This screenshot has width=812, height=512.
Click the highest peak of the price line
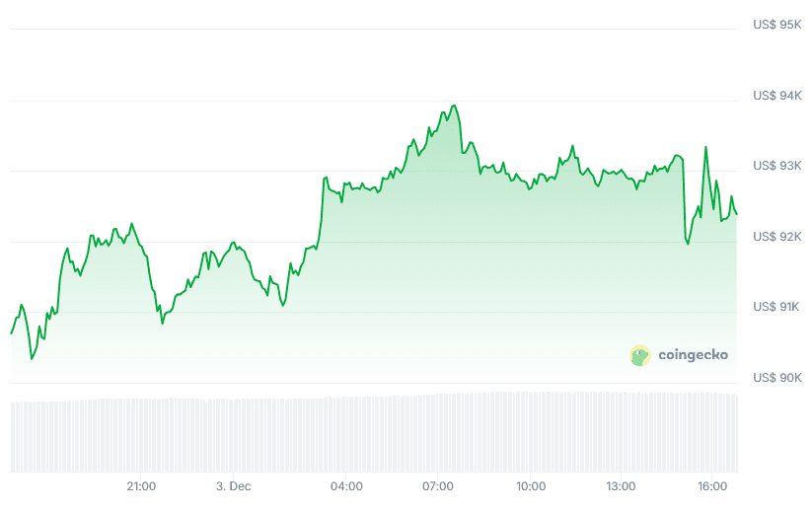tap(454, 106)
